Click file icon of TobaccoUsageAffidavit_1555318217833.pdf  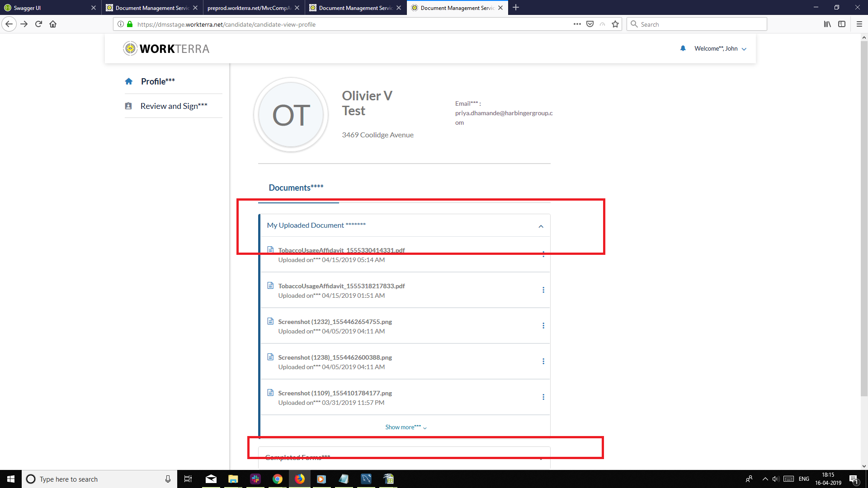[270, 286]
